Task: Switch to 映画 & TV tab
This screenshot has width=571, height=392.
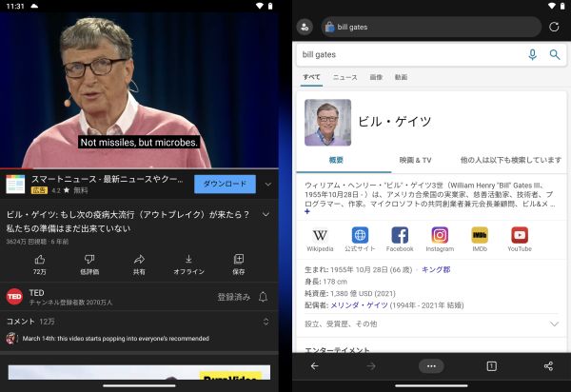Action: click(x=415, y=160)
